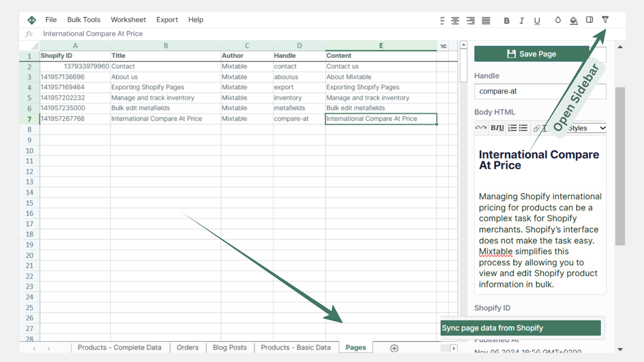This screenshot has height=362, width=644.
Task: Open the Bulk Tools menu
Action: point(84,20)
